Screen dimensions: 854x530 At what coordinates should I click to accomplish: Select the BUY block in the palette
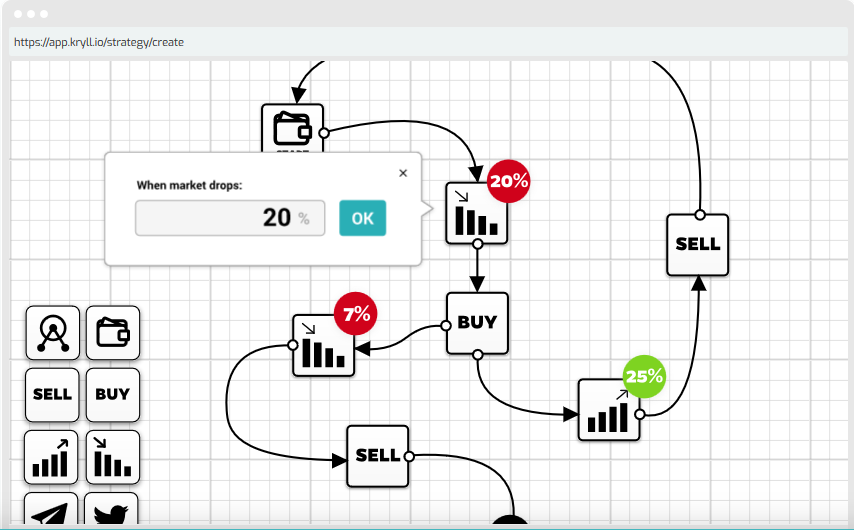(x=113, y=394)
